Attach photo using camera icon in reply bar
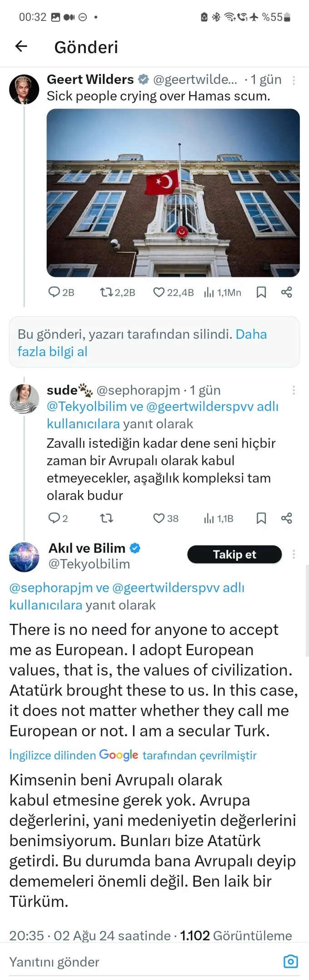309x980 pixels. pyautogui.click(x=291, y=961)
